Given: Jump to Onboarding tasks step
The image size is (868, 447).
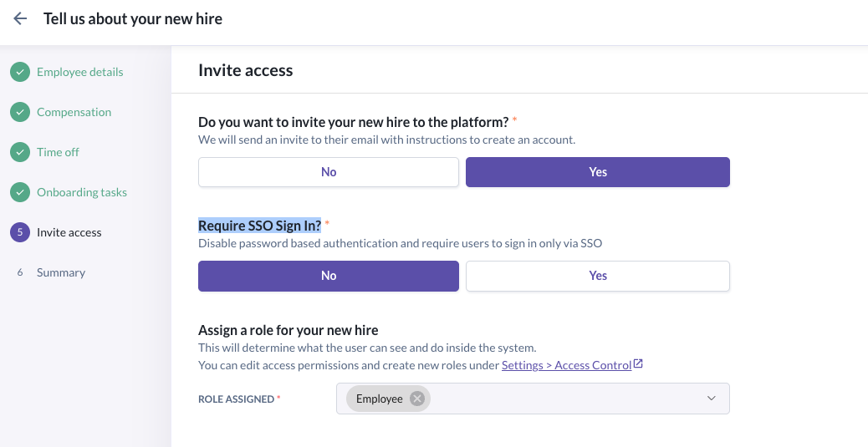Looking at the screenshot, I should (82, 192).
